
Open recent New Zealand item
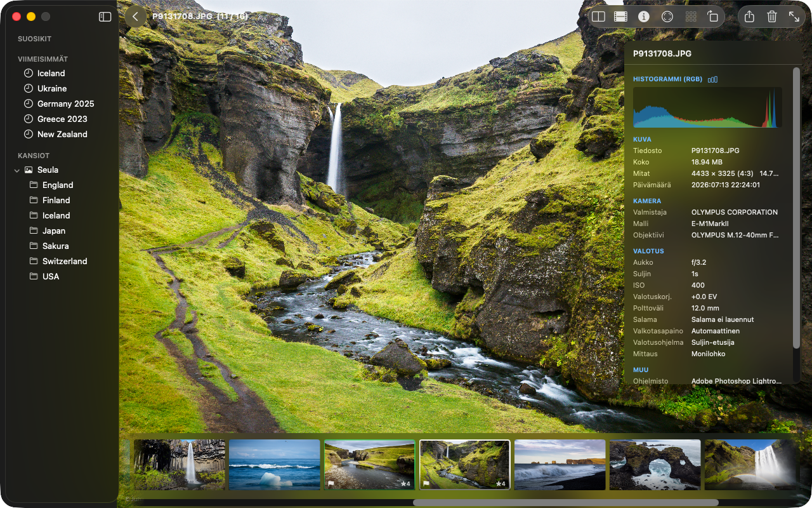(61, 134)
